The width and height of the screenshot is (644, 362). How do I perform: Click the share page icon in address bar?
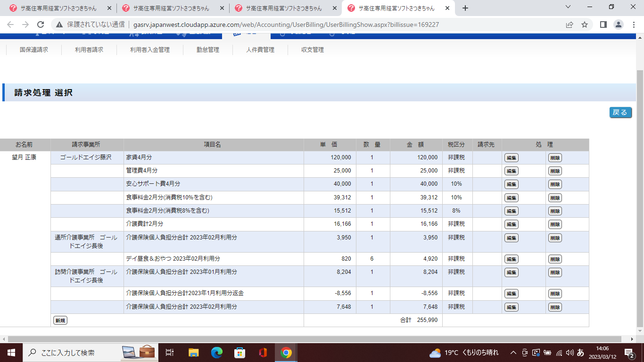pyautogui.click(x=570, y=25)
